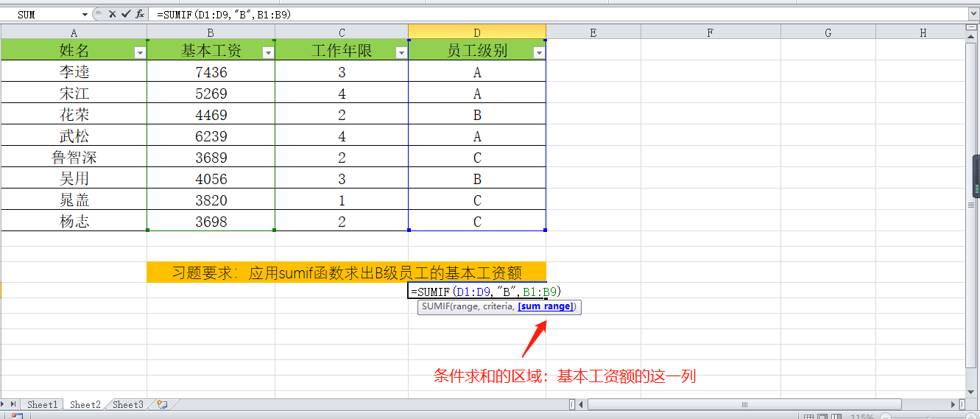This screenshot has width=980, height=419.
Task: Select 李逵's employee level A cell
Action: tap(477, 72)
